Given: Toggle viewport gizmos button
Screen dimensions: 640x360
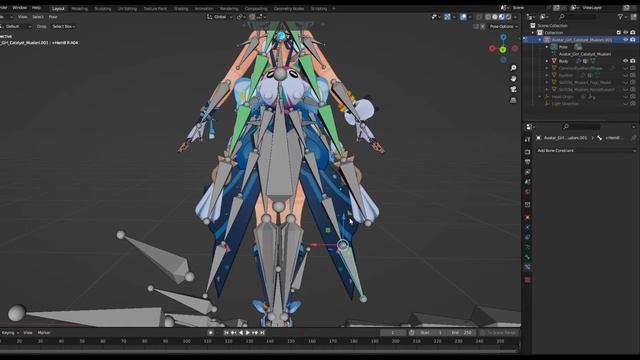Looking at the screenshot, I should click(x=447, y=17).
